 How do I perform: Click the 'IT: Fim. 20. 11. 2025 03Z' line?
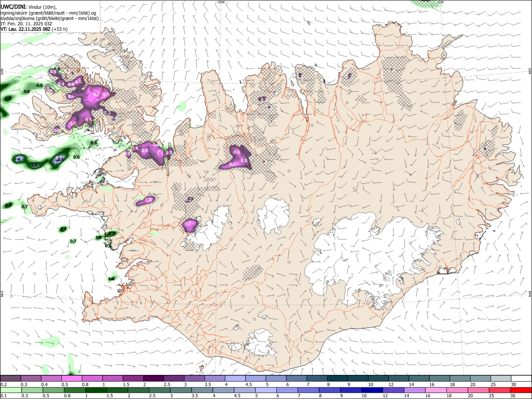[x=26, y=24]
